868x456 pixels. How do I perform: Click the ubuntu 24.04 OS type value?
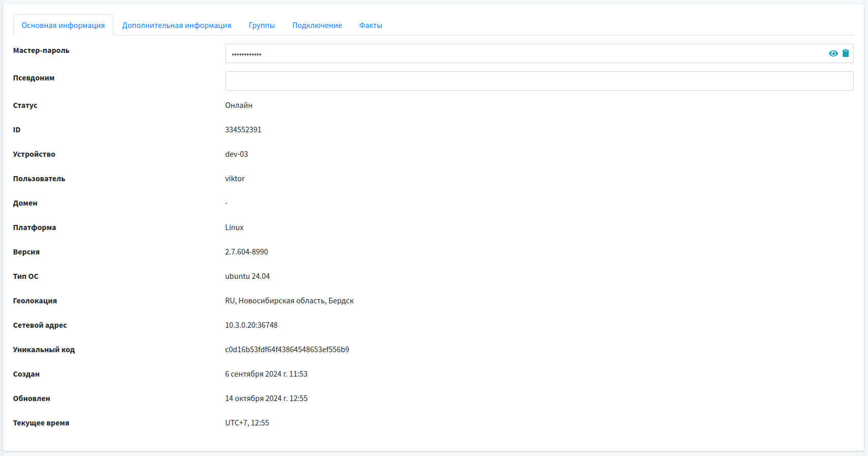[x=247, y=276]
